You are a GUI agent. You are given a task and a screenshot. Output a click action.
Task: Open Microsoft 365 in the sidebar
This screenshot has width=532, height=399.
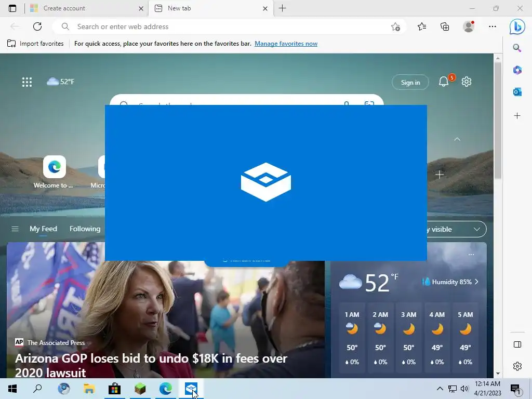[517, 70]
